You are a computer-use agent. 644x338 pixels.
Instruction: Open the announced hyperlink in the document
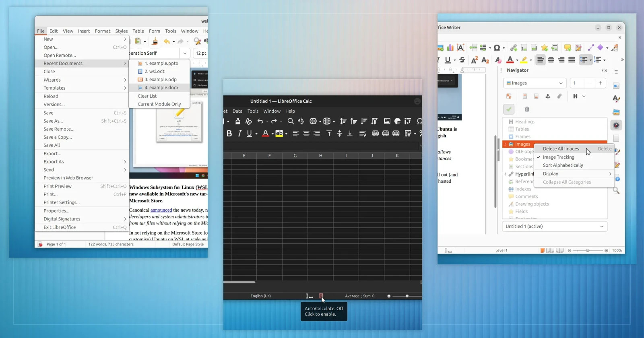[161, 210]
